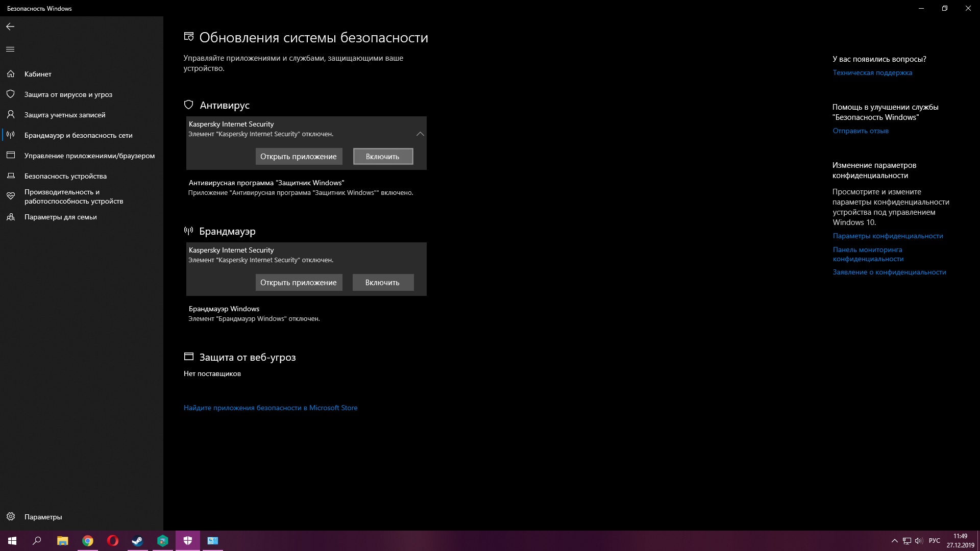
Task: Click Отправить отзыв link
Action: click(861, 131)
